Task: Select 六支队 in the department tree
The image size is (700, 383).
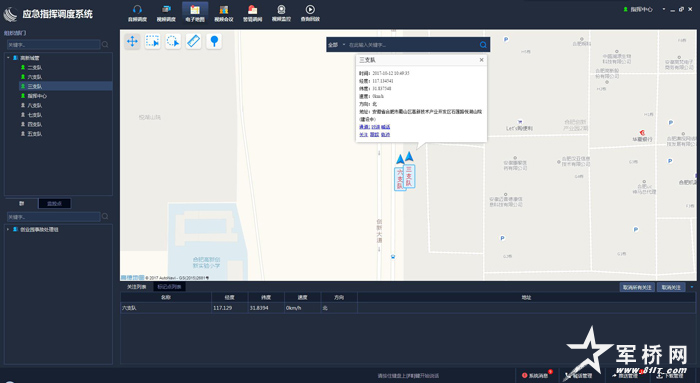Action: tap(35, 77)
